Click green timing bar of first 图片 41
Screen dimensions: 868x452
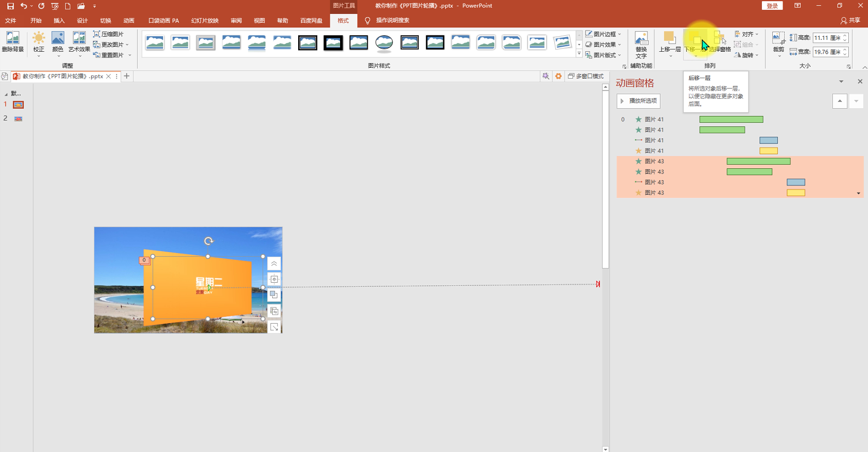[x=731, y=120]
